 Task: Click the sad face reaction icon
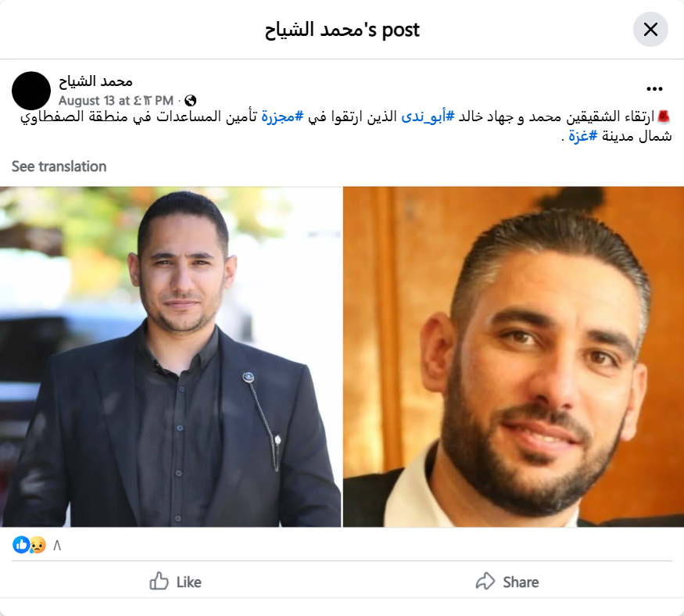[38, 545]
